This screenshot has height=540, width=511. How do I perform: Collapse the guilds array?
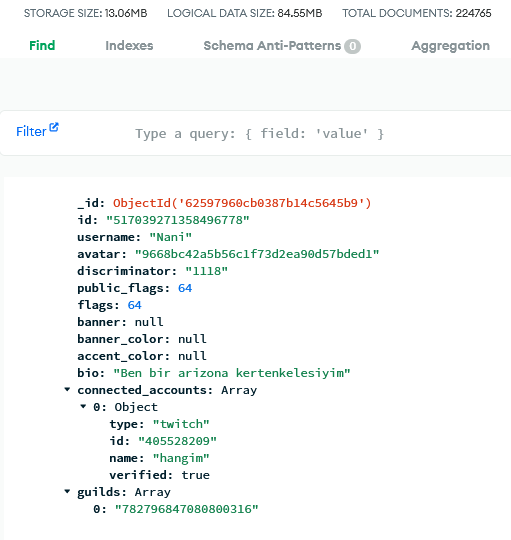67,491
